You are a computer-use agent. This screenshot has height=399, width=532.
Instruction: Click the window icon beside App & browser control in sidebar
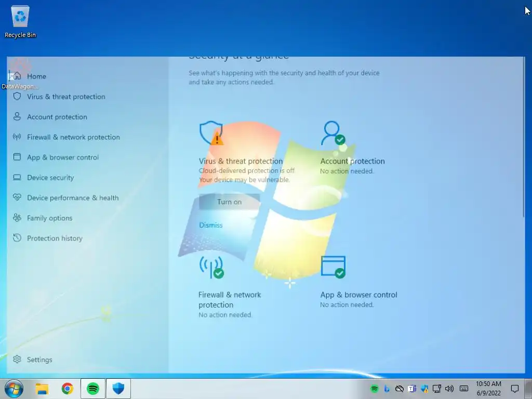click(17, 157)
